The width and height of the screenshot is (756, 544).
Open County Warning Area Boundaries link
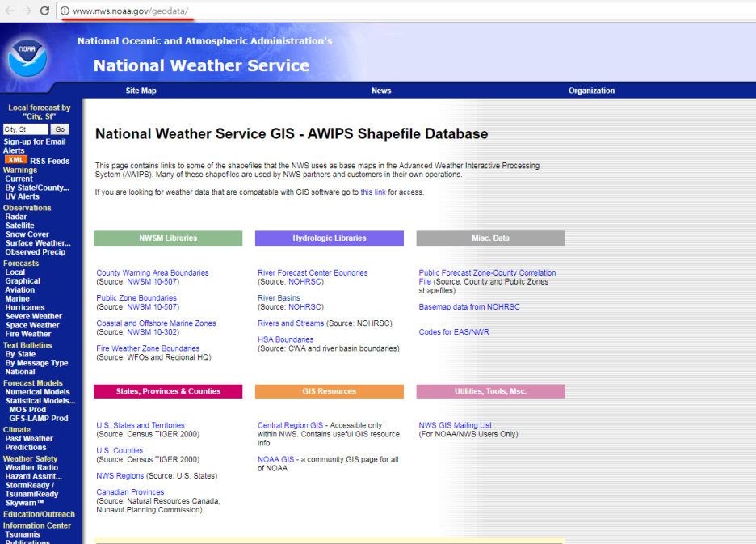click(x=153, y=272)
